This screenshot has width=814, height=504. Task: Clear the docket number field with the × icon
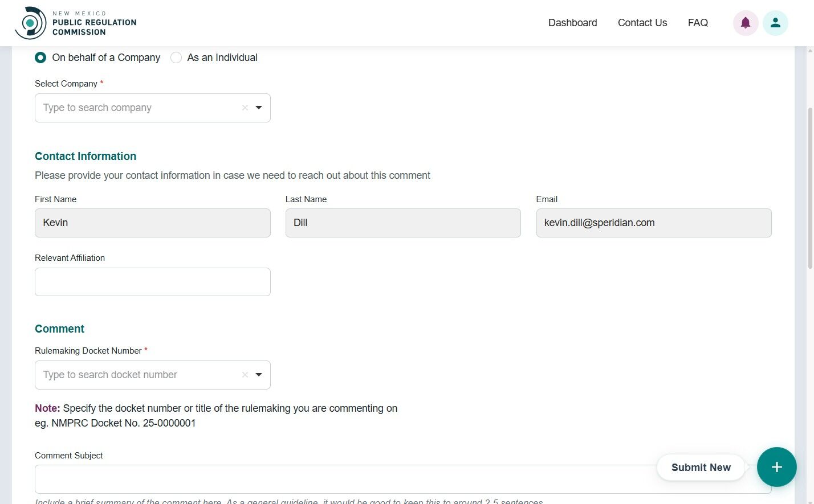245,375
